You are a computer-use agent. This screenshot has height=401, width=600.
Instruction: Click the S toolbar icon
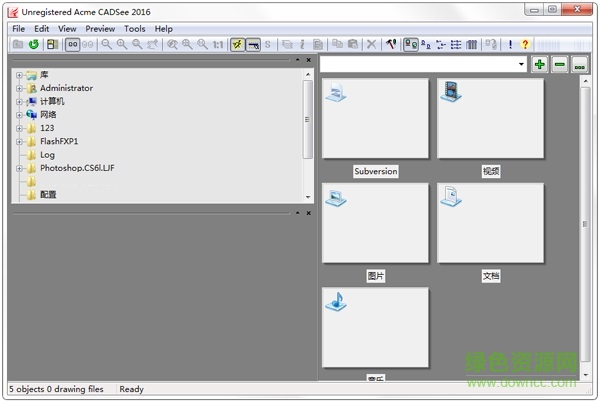(267, 45)
